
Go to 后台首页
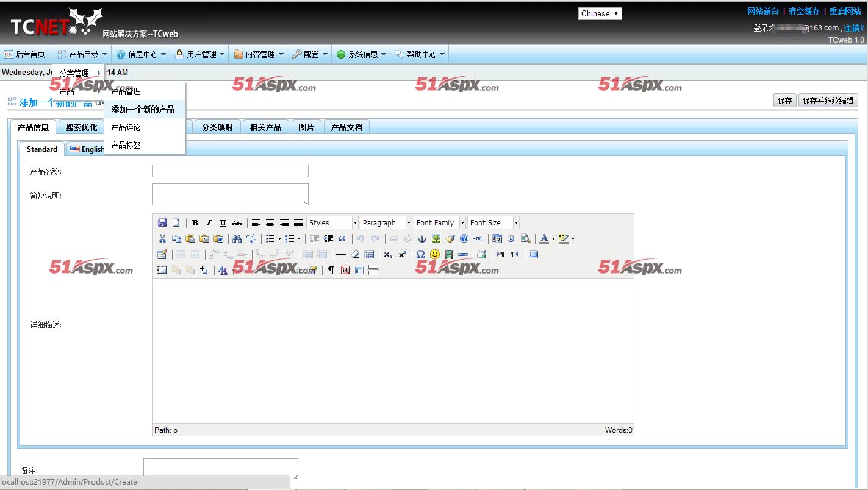[25, 54]
